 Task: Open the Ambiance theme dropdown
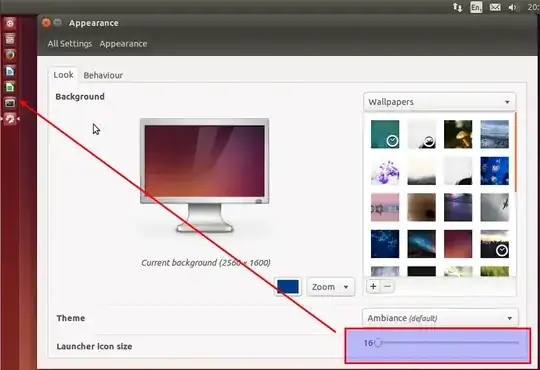[x=440, y=318]
